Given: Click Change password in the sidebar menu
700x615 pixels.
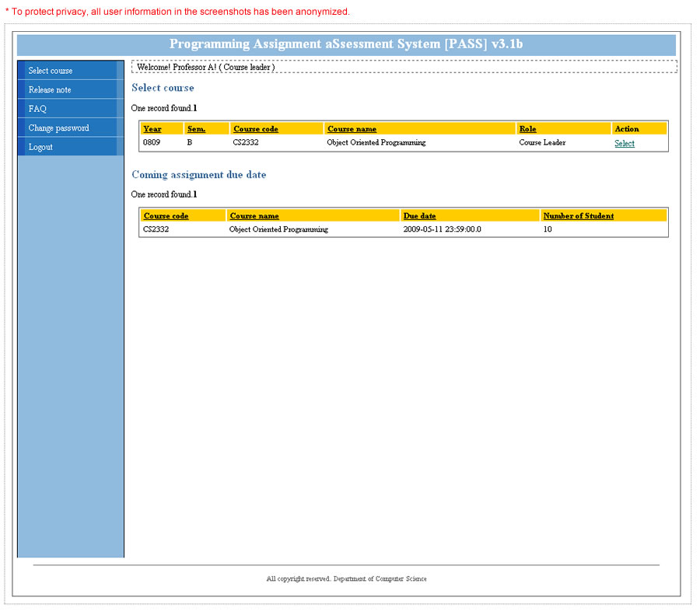Looking at the screenshot, I should [58, 128].
